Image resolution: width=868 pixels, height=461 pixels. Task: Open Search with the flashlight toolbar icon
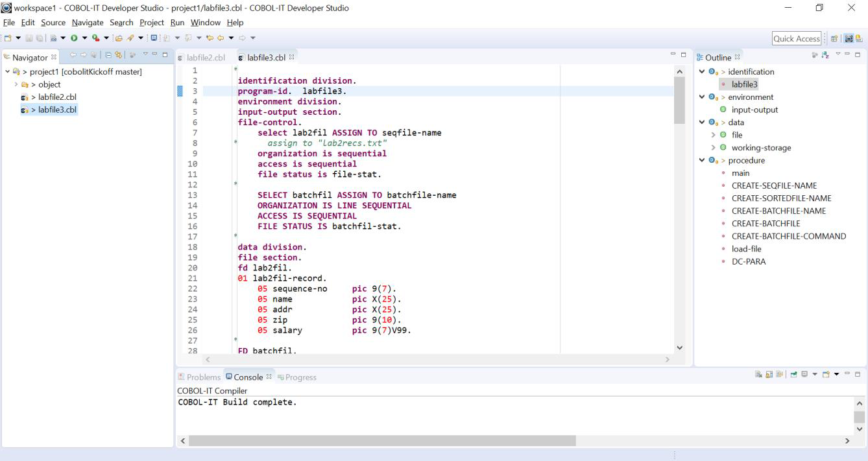point(130,38)
